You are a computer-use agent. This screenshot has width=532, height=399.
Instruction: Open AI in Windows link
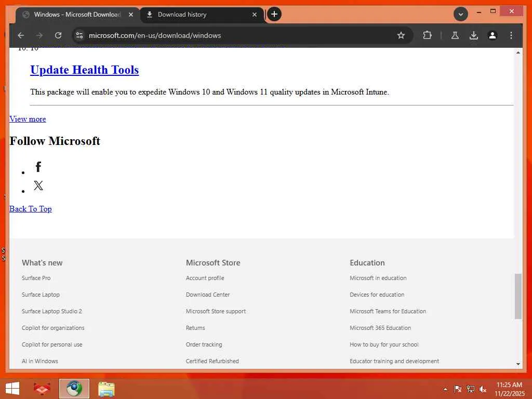coord(39,361)
